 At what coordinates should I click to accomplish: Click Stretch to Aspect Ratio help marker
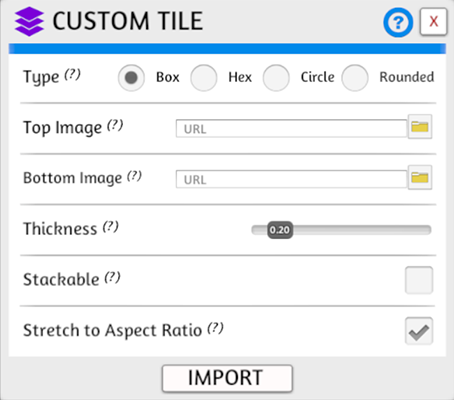[x=215, y=328]
